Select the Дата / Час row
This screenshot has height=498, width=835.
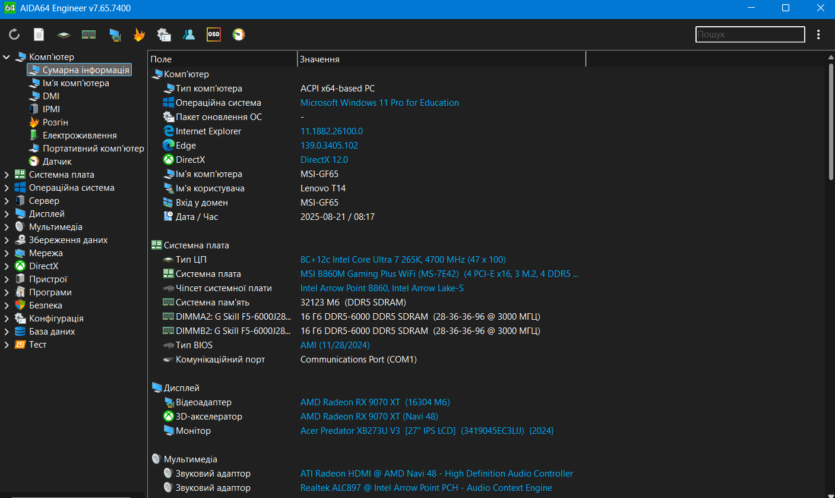point(367,217)
